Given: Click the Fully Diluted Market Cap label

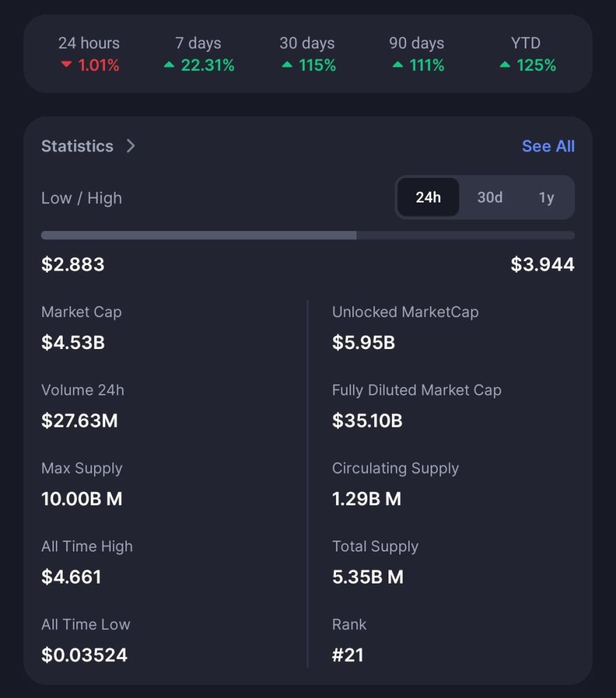Looking at the screenshot, I should [416, 390].
